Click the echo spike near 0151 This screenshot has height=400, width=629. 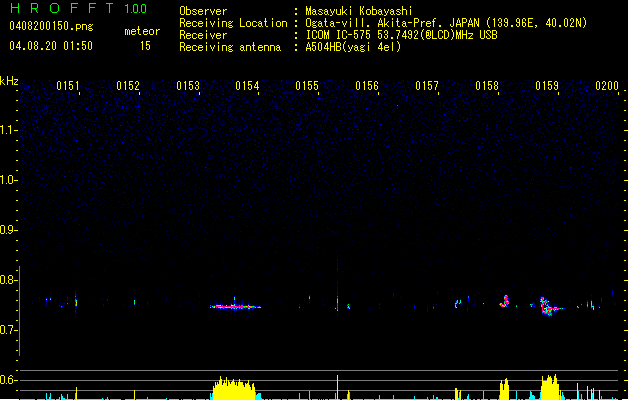[x=76, y=303]
